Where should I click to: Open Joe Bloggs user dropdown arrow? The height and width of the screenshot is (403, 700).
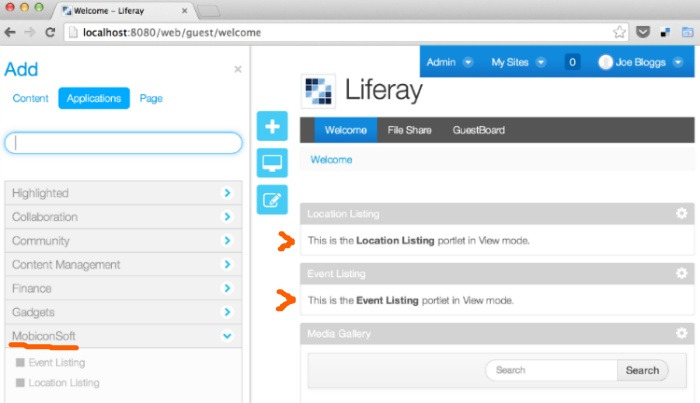(678, 62)
